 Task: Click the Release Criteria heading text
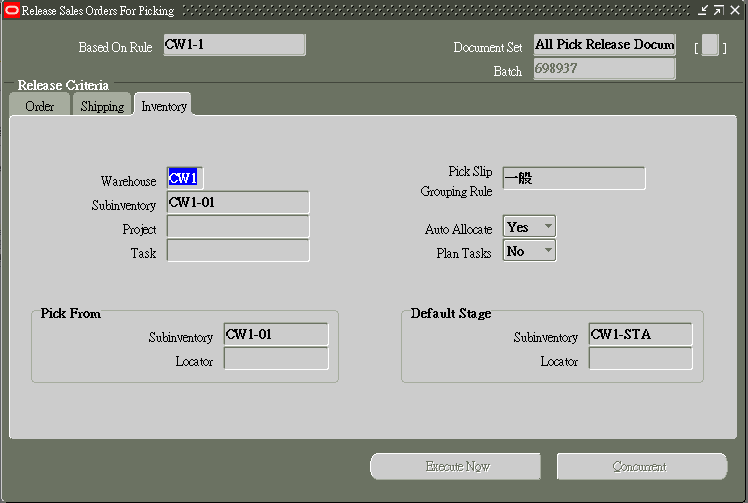(x=63, y=85)
